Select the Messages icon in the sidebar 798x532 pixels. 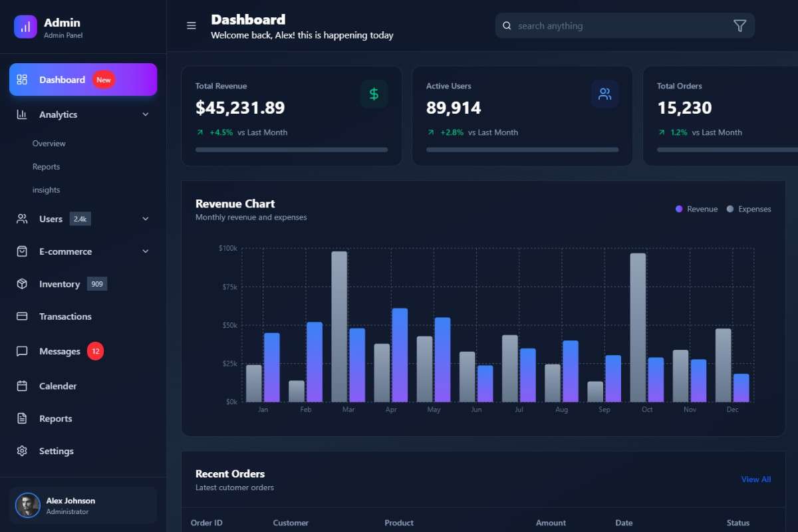coord(21,351)
